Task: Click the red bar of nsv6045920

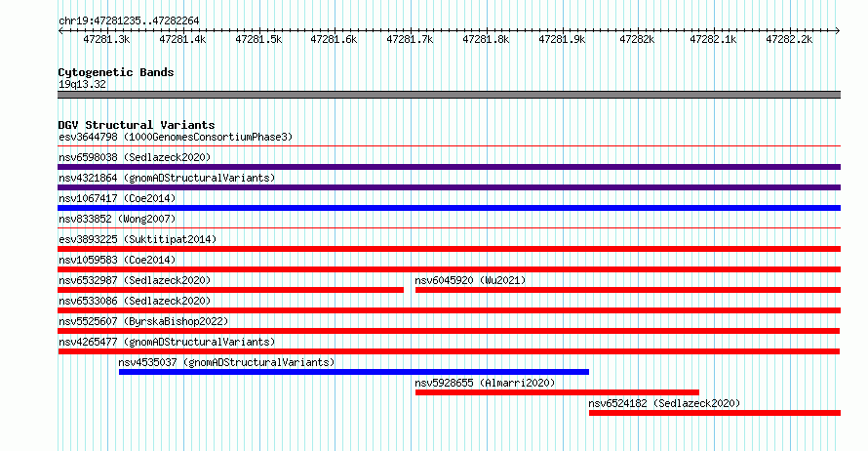Action: (x=628, y=290)
